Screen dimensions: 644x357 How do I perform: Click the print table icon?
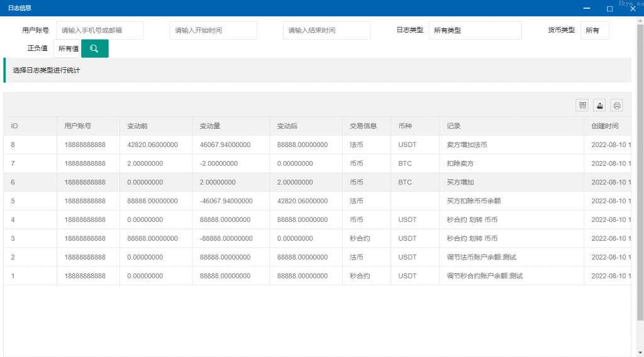617,106
